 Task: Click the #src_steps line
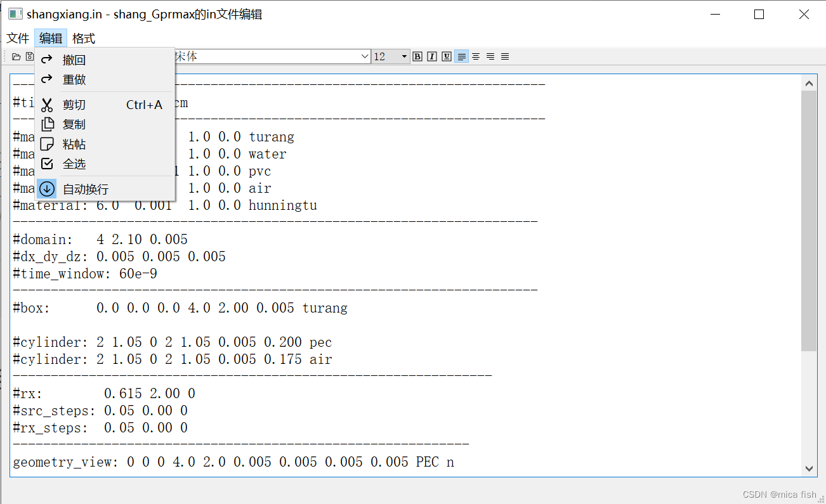point(100,411)
